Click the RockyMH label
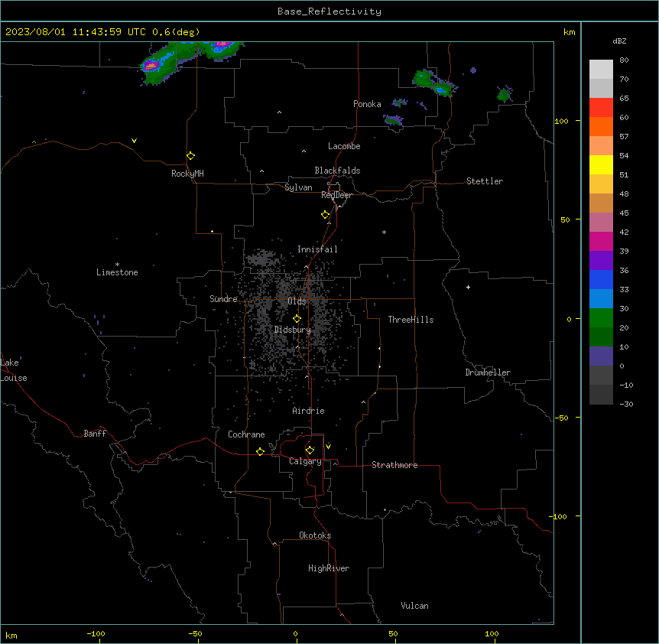659x644 pixels. tap(187, 174)
